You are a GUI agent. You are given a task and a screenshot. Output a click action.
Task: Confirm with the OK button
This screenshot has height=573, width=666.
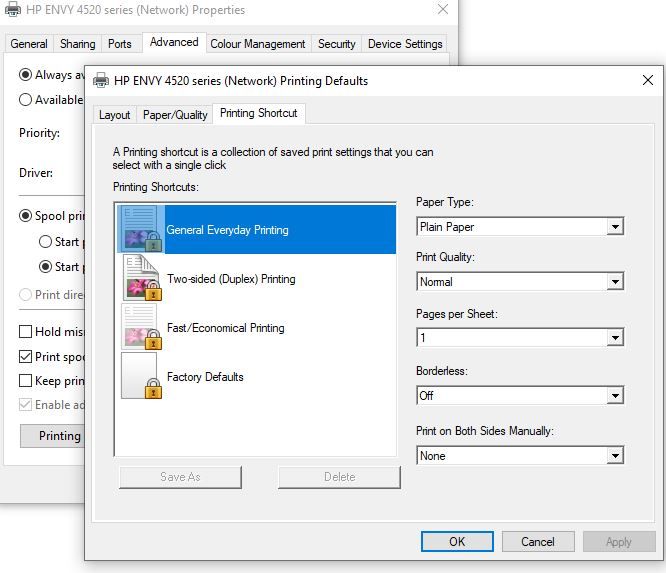[x=457, y=542]
